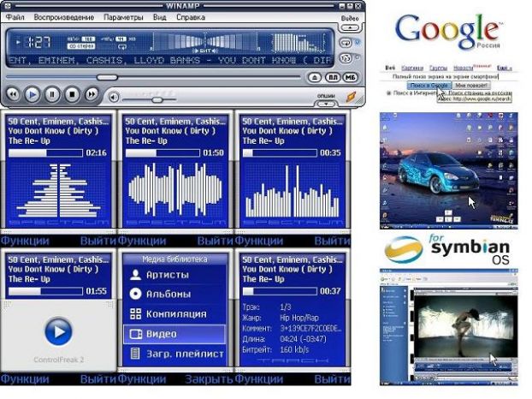The width and height of the screenshot is (532, 399).
Task: Click progress bar on the 01:50 screen
Action: 163,153
